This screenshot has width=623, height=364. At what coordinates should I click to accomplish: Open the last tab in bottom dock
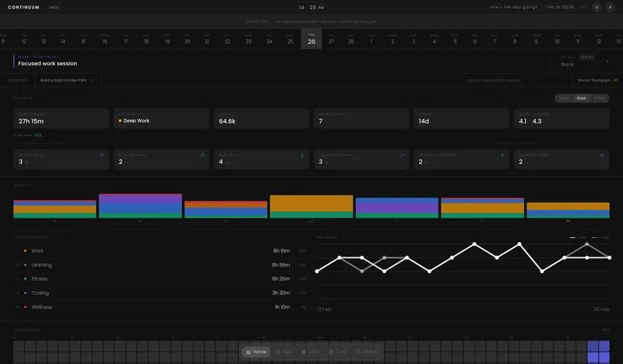pos(368,352)
